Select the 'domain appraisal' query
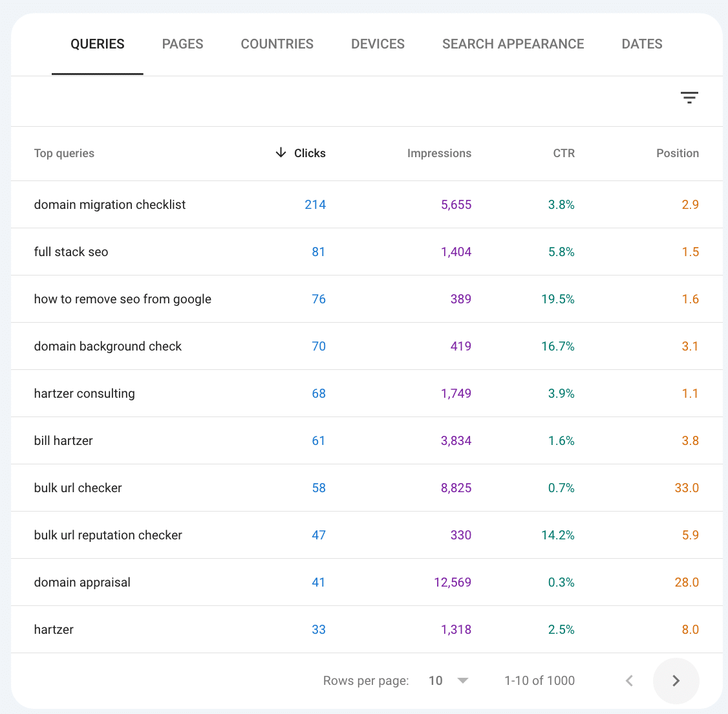This screenshot has width=728, height=714. [x=82, y=582]
